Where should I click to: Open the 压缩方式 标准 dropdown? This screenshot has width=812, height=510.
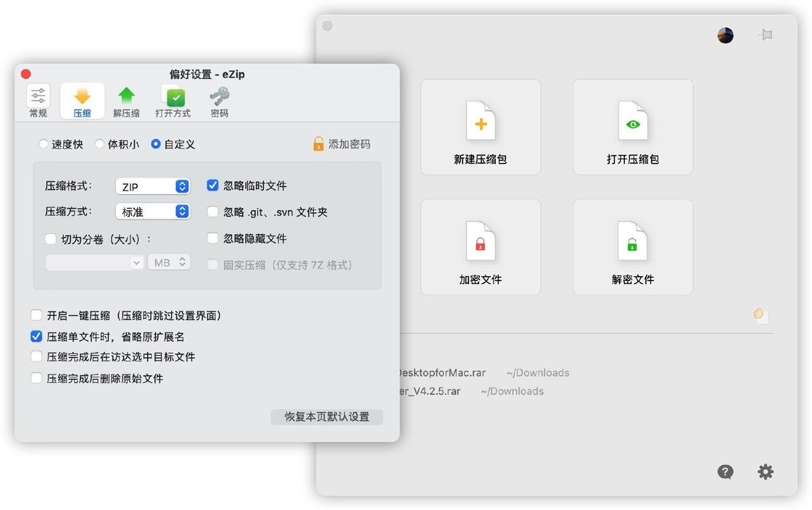point(153,212)
